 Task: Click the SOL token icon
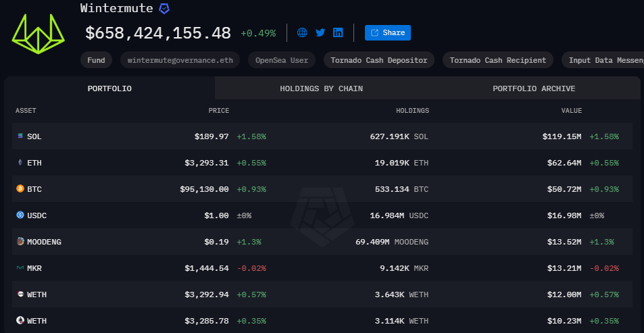(x=20, y=136)
